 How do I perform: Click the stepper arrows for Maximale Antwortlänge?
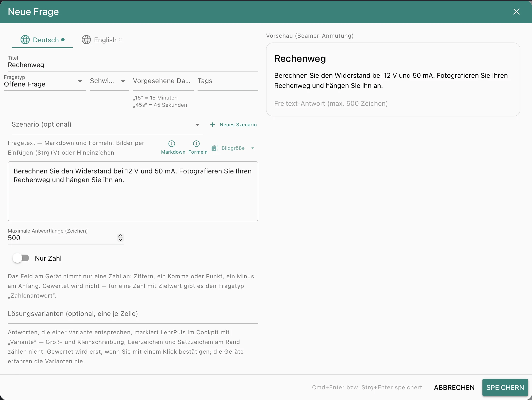[x=120, y=238]
